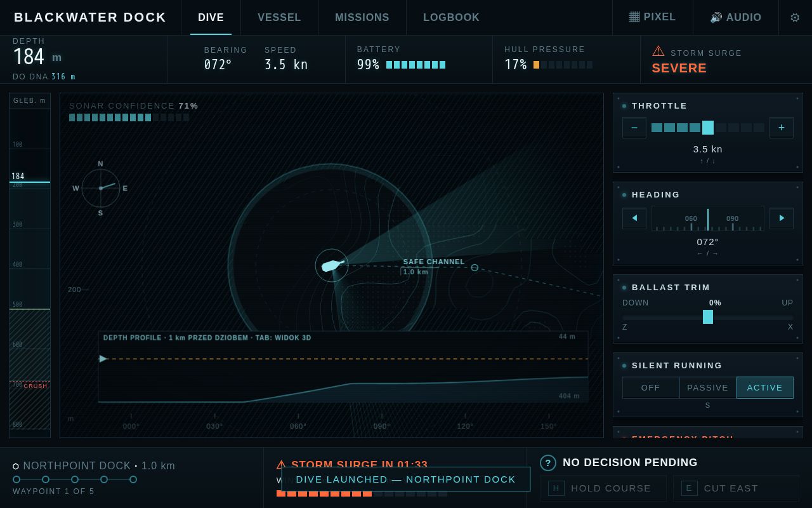Choose the HOLD COURSE decision button
Screen dimensions: 812x508
603,488
